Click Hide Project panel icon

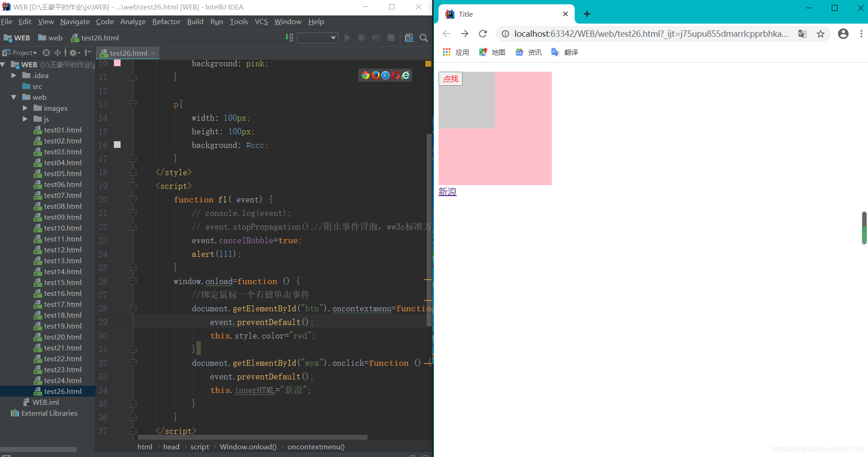(88, 53)
